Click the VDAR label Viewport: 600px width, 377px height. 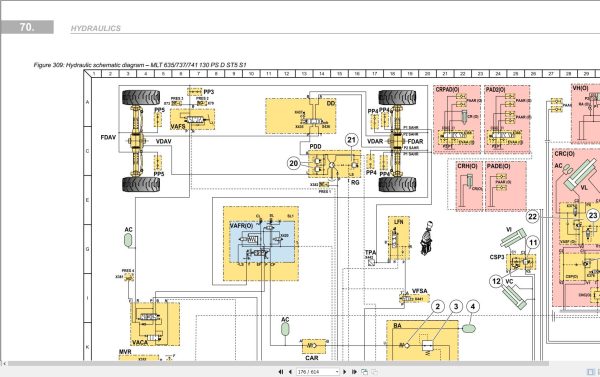pos(375,141)
